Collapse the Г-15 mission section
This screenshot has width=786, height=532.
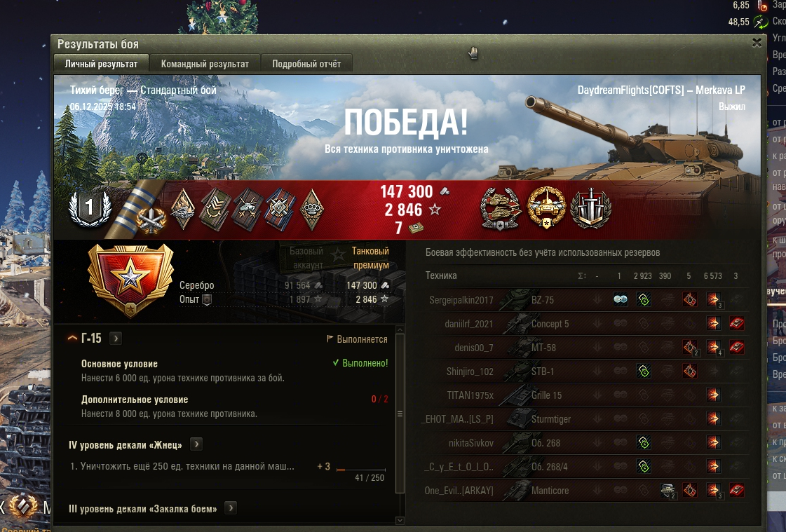72,339
